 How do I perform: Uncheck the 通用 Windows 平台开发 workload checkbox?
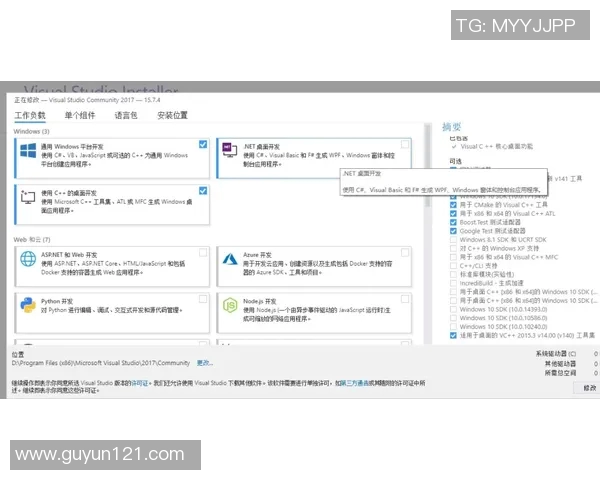[x=203, y=144]
